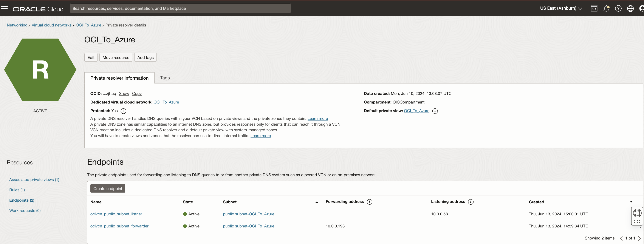Click the notifications bell icon
Viewport: 644px width, 244px height.
pyautogui.click(x=606, y=8)
